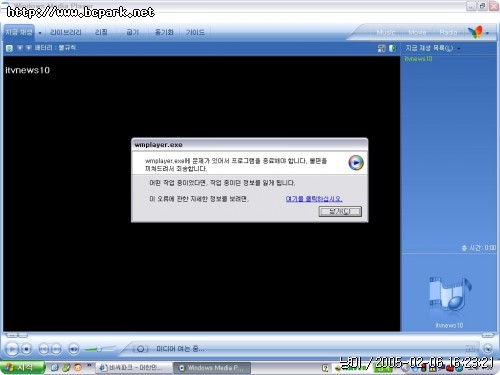Open the 가이드 tab
Screen dimensions: 500x375
195,32
